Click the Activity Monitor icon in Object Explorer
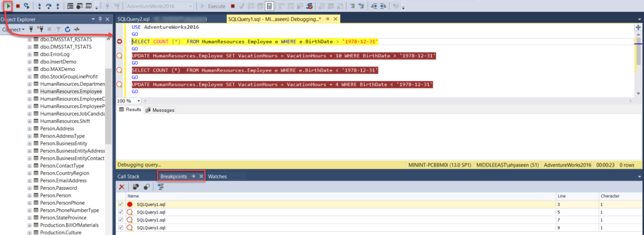The height and width of the screenshot is (235, 644). click(x=76, y=30)
